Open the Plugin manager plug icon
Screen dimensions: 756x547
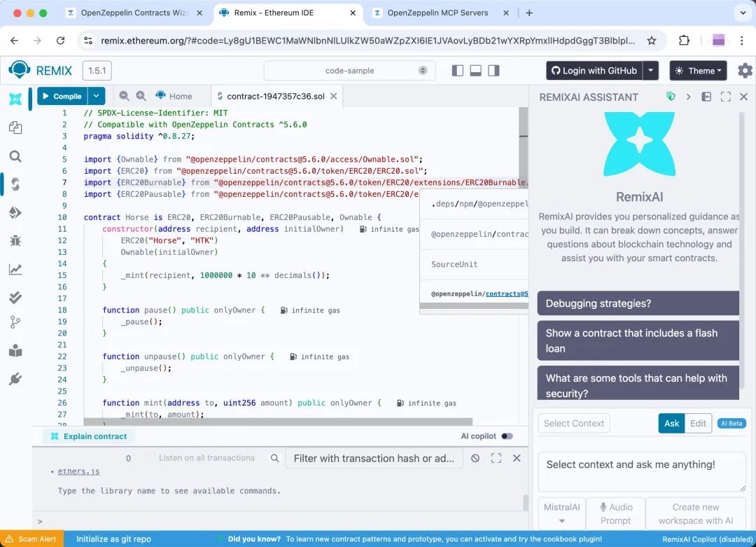point(15,379)
